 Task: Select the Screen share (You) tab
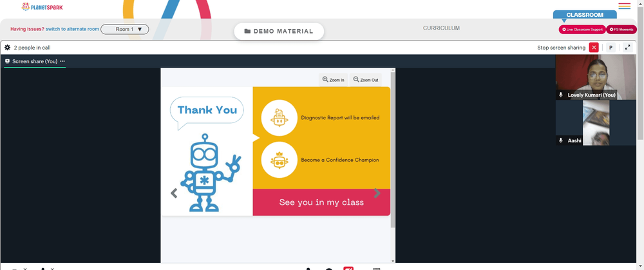tap(35, 61)
